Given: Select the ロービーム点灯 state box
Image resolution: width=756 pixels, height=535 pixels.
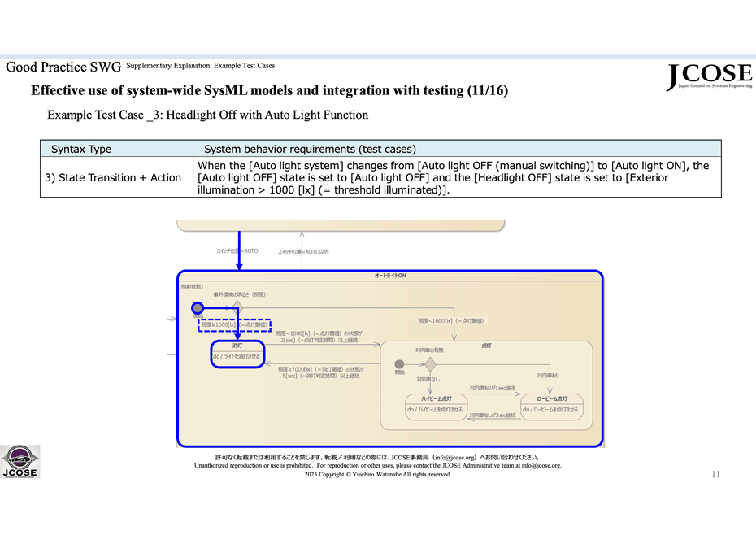Looking at the screenshot, I should click(x=552, y=407).
